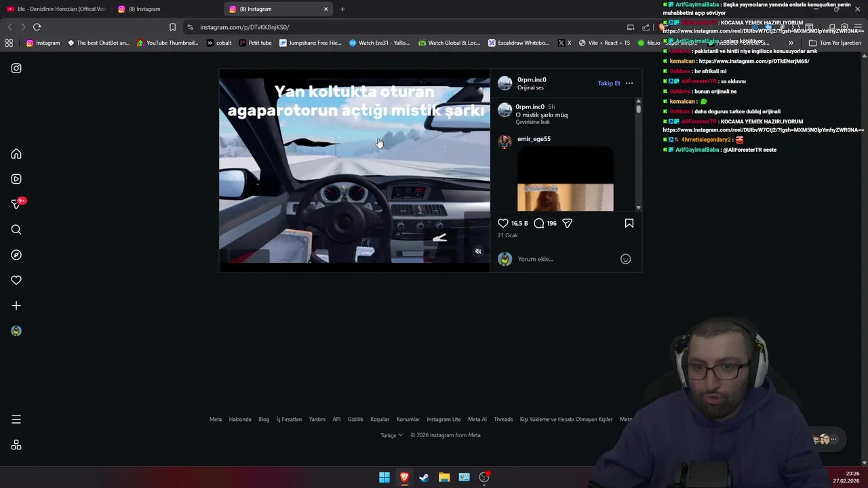Open the Jumpshare bookmark
The height and width of the screenshot is (488, 868).
pos(311,43)
